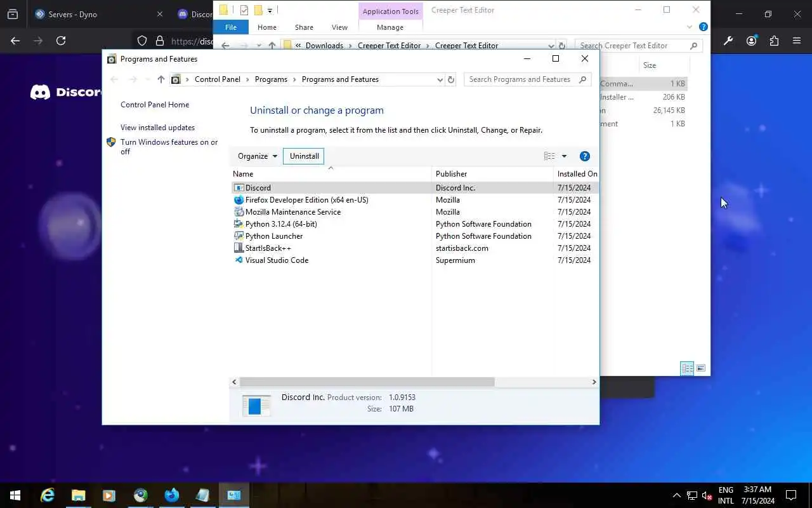The image size is (812, 508).
Task: Select Firefox Developer Edition in program list
Action: (x=415, y=200)
